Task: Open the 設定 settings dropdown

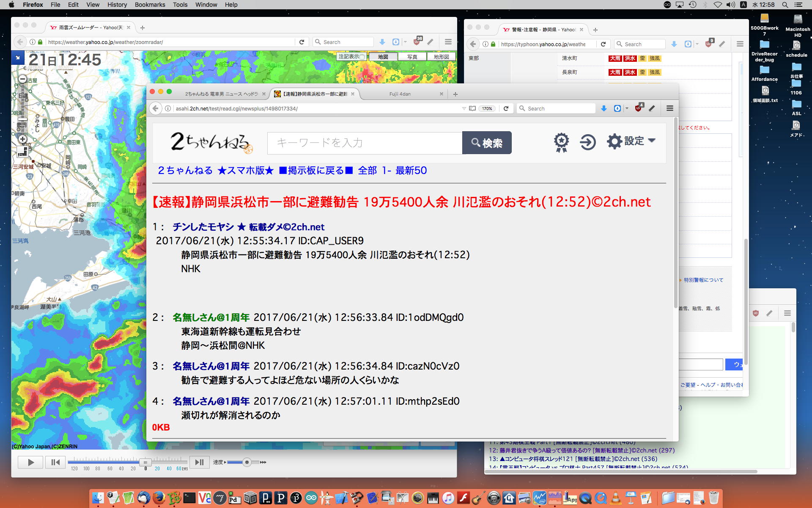Action: point(631,141)
